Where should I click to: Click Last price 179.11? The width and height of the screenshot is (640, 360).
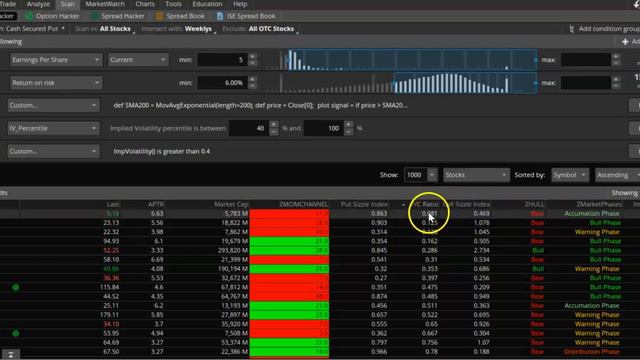(x=109, y=315)
